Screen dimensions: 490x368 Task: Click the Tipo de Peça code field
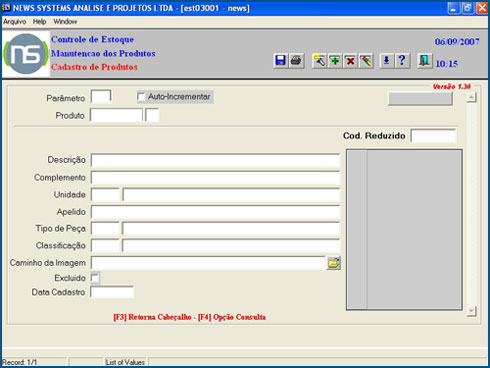105,229
